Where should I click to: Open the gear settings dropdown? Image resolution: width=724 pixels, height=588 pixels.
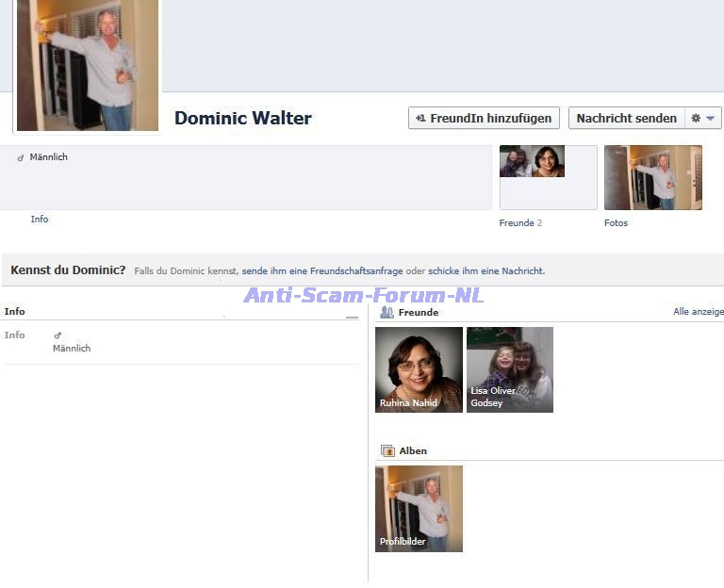click(703, 119)
